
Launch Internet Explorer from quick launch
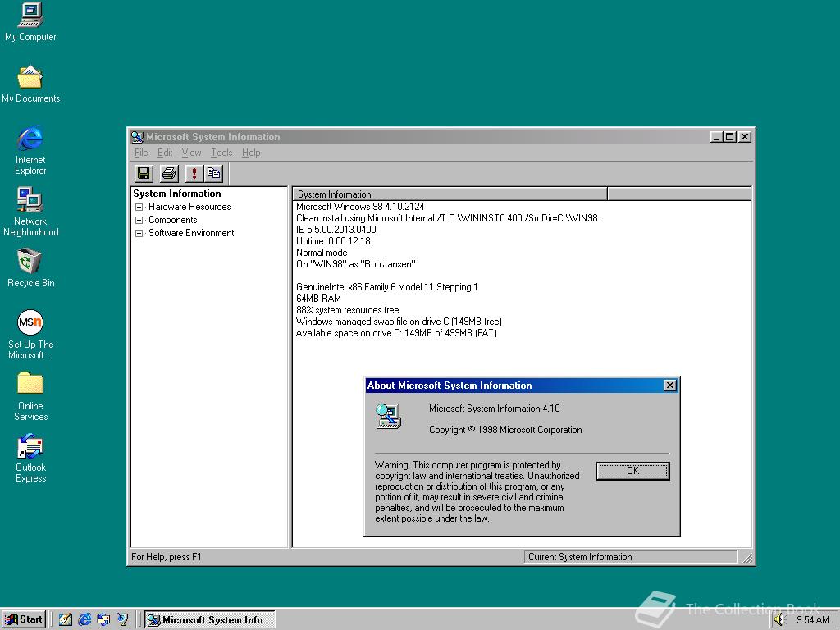pos(84,619)
